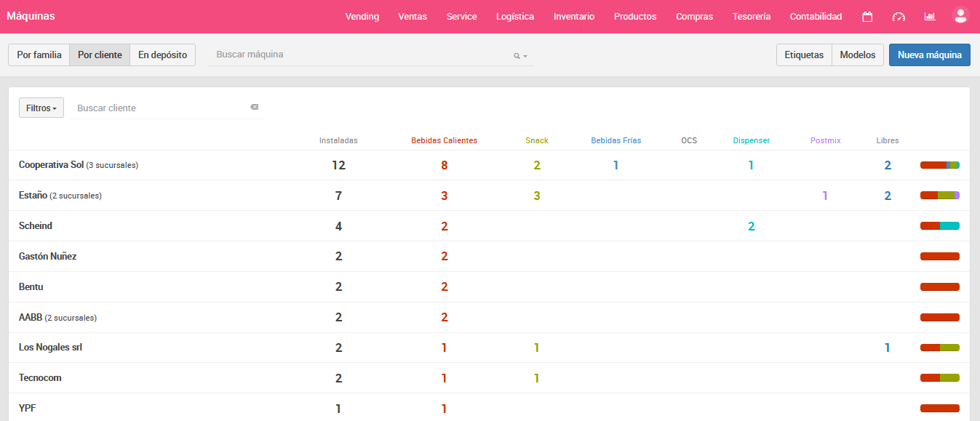Open client Bentu
The height and width of the screenshot is (421, 980).
[31, 287]
